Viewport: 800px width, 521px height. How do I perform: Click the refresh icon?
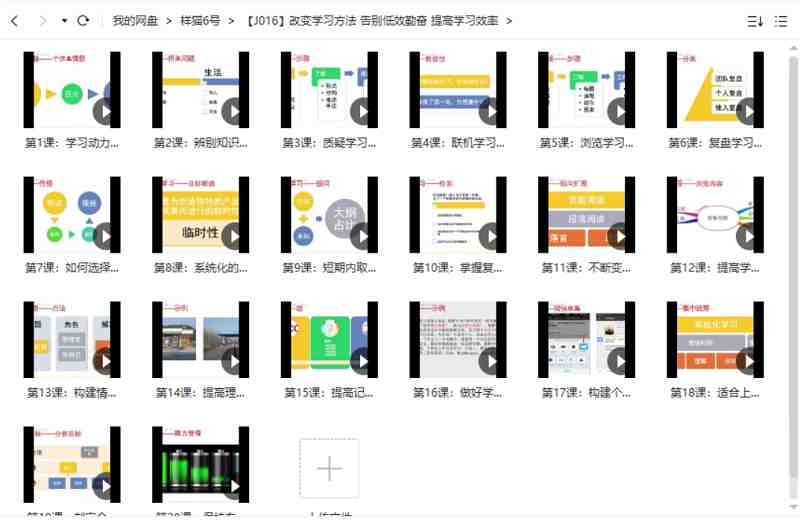(83, 20)
